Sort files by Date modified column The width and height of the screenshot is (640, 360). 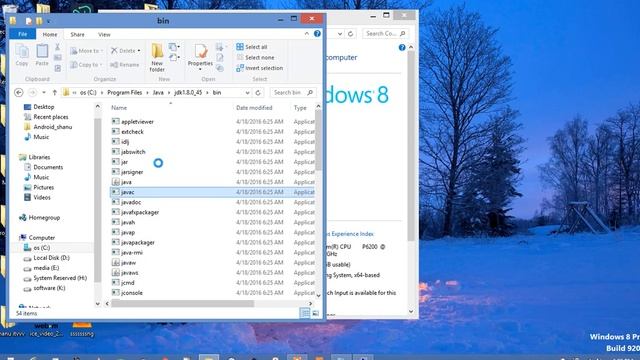click(x=254, y=108)
